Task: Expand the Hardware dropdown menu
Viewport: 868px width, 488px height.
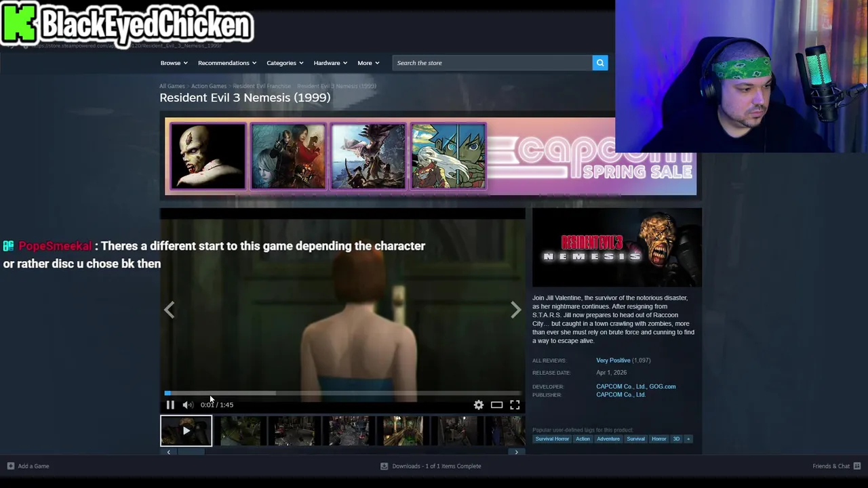Action: 330,63
